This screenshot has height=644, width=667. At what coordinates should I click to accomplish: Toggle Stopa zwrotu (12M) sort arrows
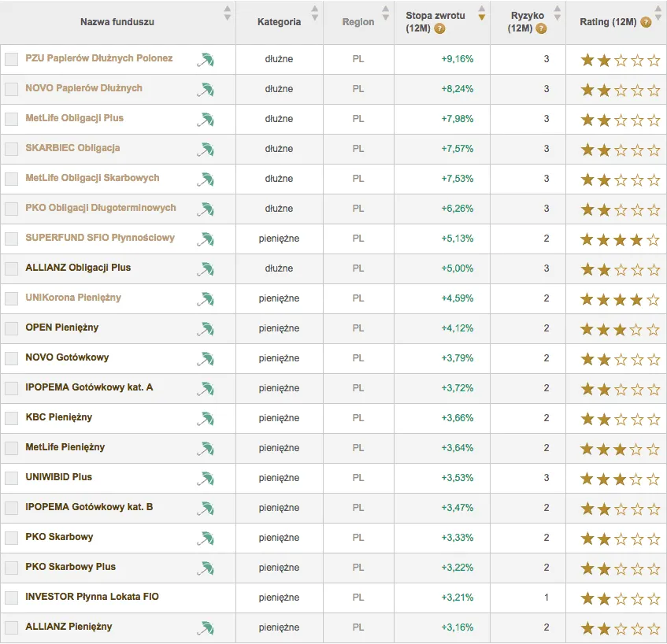pyautogui.click(x=481, y=13)
